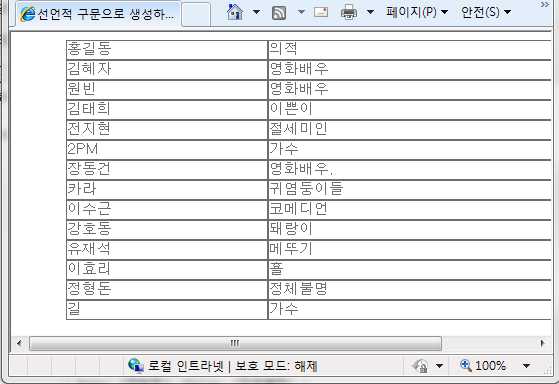Click the Print icon
559x384 pixels.
pyautogui.click(x=349, y=12)
